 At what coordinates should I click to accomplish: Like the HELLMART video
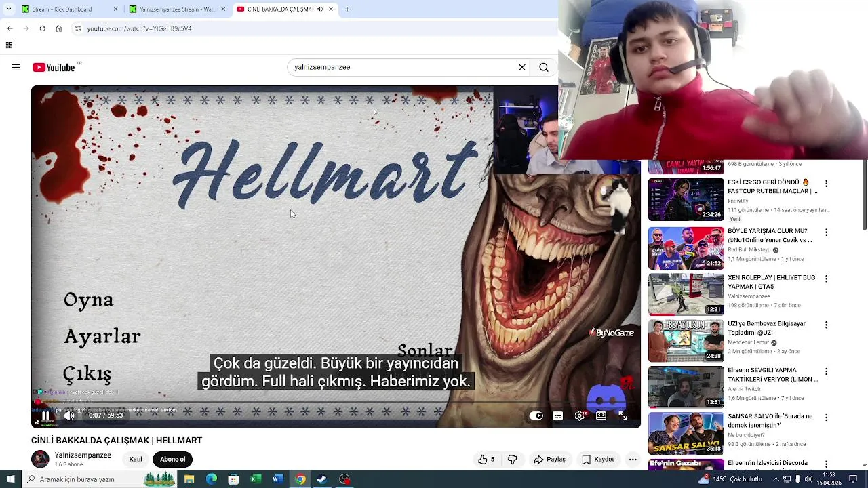pyautogui.click(x=486, y=459)
